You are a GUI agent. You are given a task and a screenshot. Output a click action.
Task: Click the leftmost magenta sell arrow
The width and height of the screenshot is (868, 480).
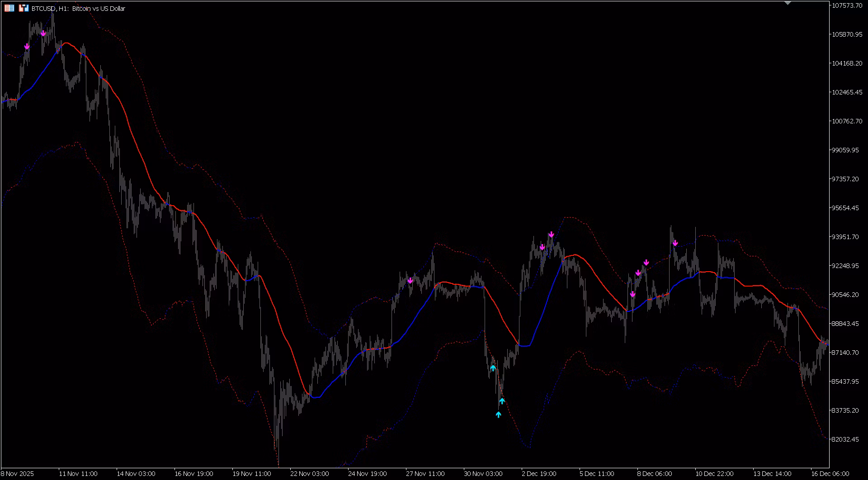click(x=27, y=47)
